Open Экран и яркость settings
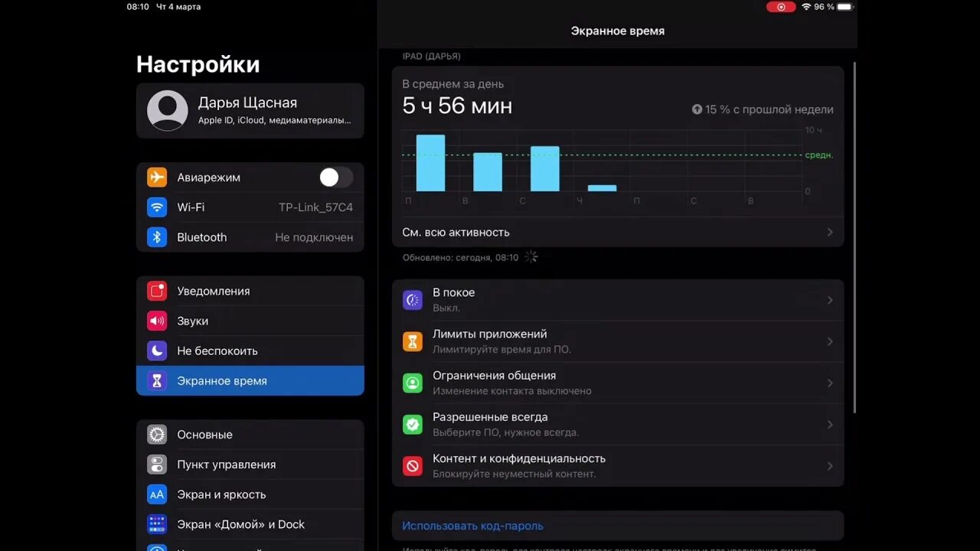This screenshot has height=551, width=980. coord(250,494)
